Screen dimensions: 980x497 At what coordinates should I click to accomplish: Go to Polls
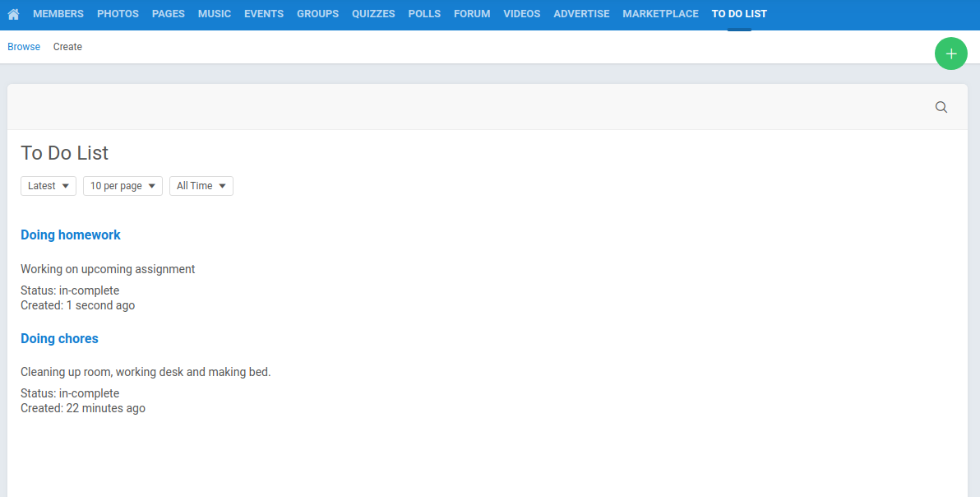(x=424, y=14)
